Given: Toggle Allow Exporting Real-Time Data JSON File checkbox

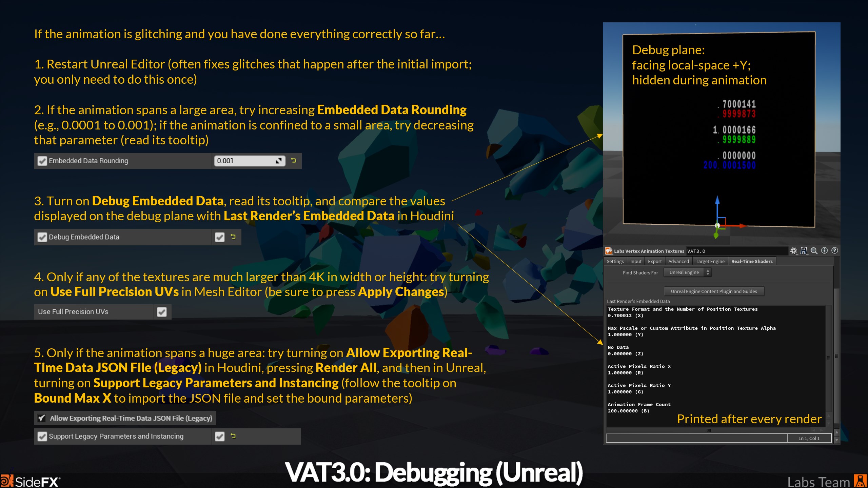Looking at the screenshot, I should coord(42,418).
